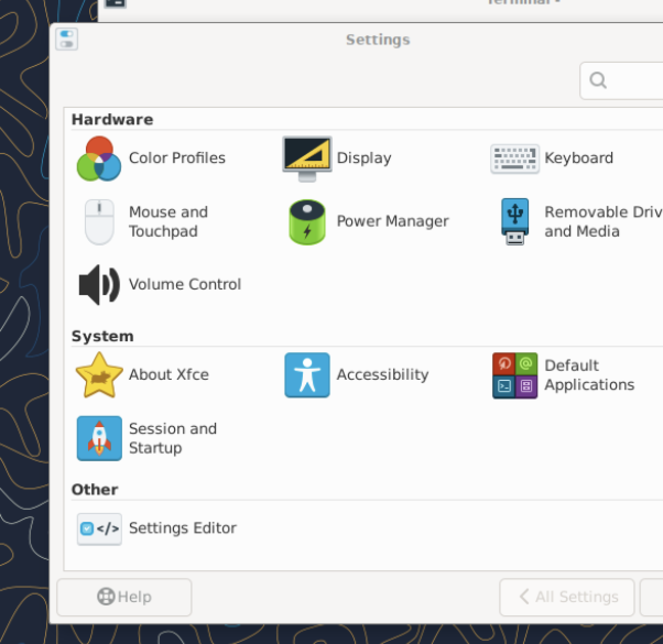Open the Settings Editor icon
Viewport: 663px width, 644px height.
tap(99, 529)
